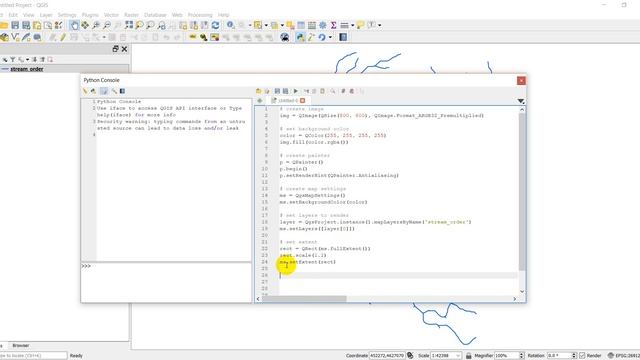640x360 pixels.
Task: Click the Plugin Reloader icon
Action: (322, 38)
